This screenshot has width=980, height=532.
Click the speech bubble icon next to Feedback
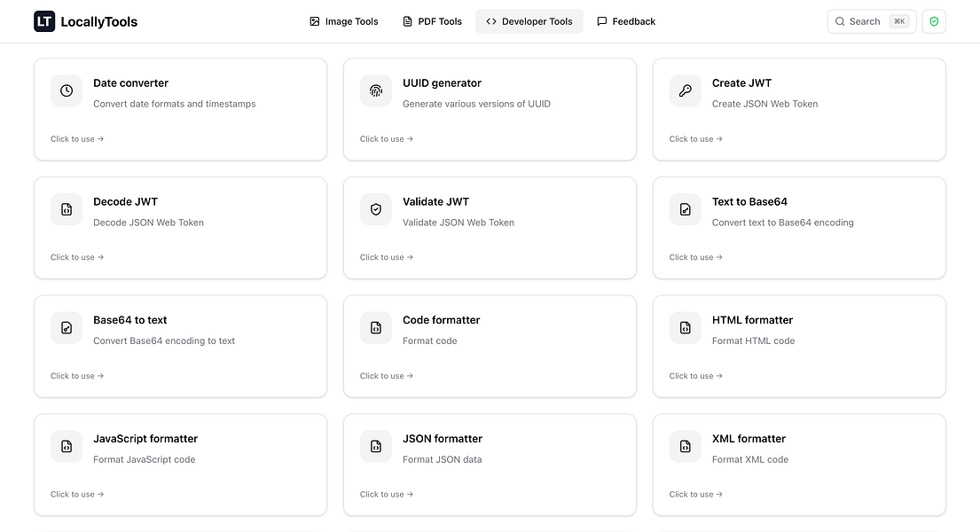[x=602, y=20]
